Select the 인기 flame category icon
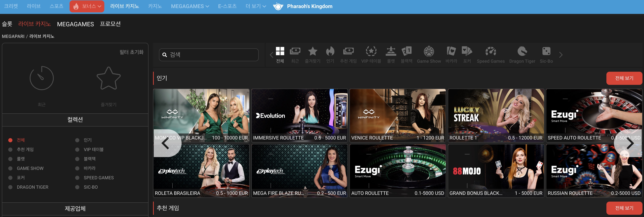The width and height of the screenshot is (644, 217). click(330, 51)
